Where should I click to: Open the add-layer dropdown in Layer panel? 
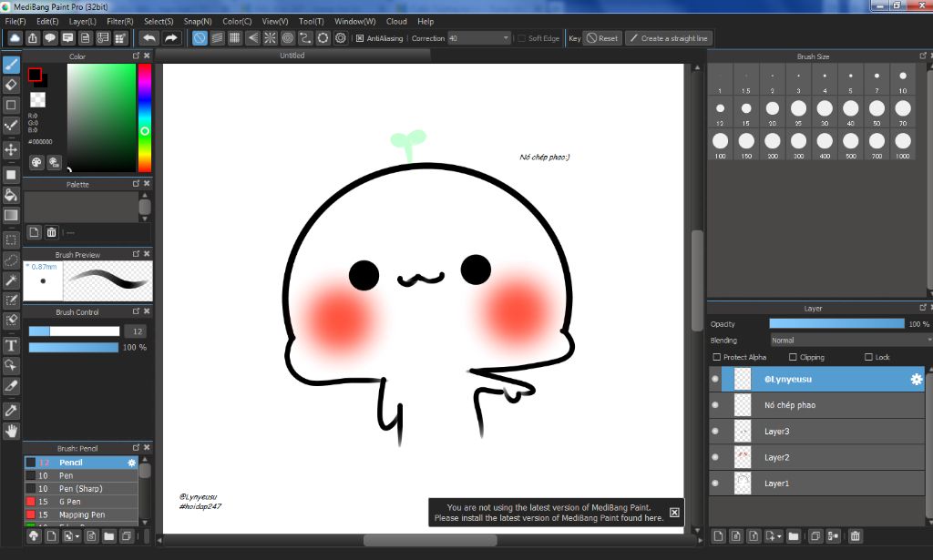pos(774,536)
